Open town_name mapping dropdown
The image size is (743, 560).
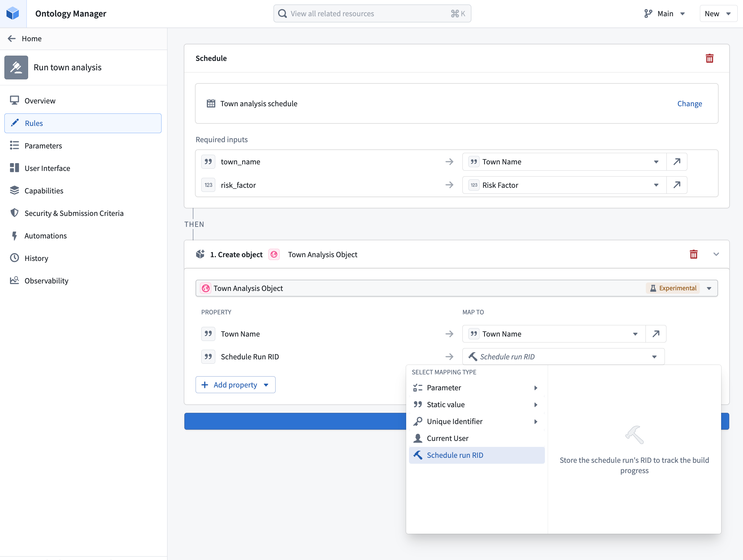(x=564, y=162)
